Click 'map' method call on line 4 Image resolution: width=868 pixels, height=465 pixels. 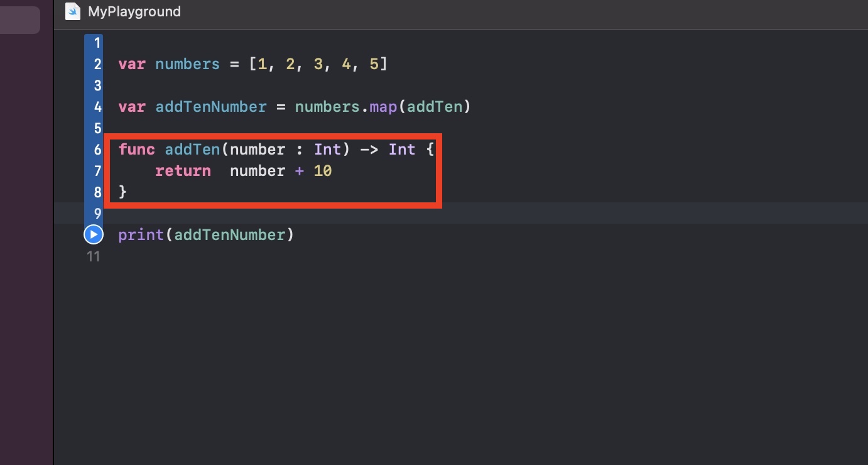(383, 107)
